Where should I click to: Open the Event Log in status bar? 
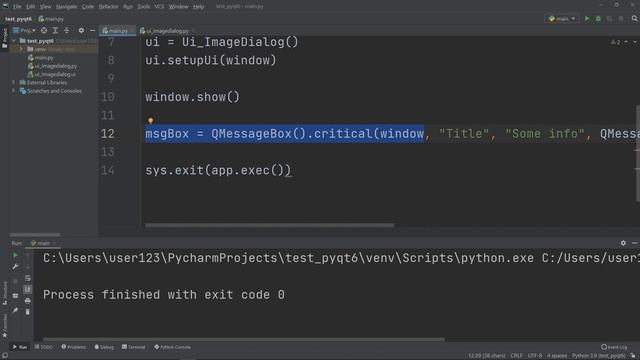tap(614, 347)
